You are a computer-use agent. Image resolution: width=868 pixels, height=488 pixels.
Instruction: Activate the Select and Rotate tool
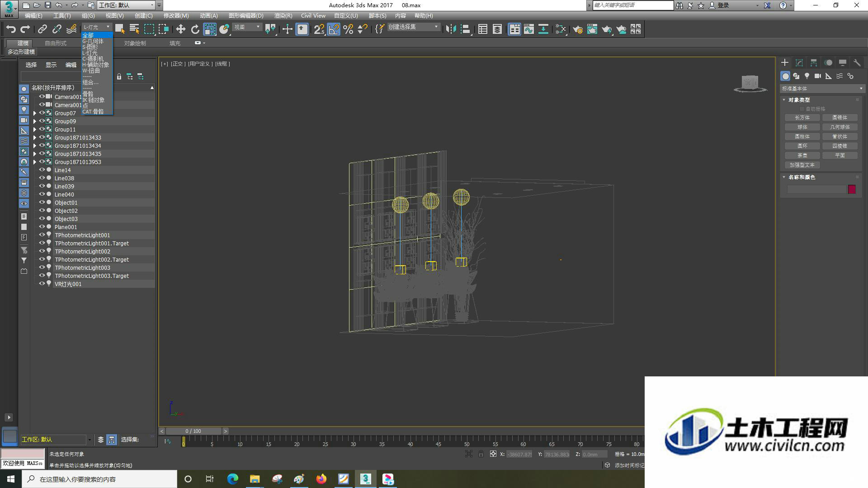coord(195,29)
